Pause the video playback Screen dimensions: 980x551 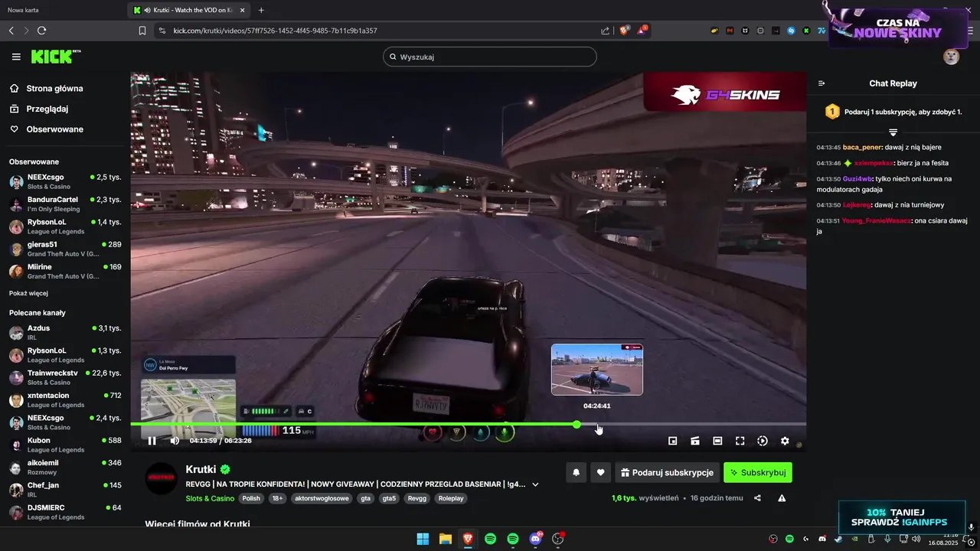coord(152,441)
